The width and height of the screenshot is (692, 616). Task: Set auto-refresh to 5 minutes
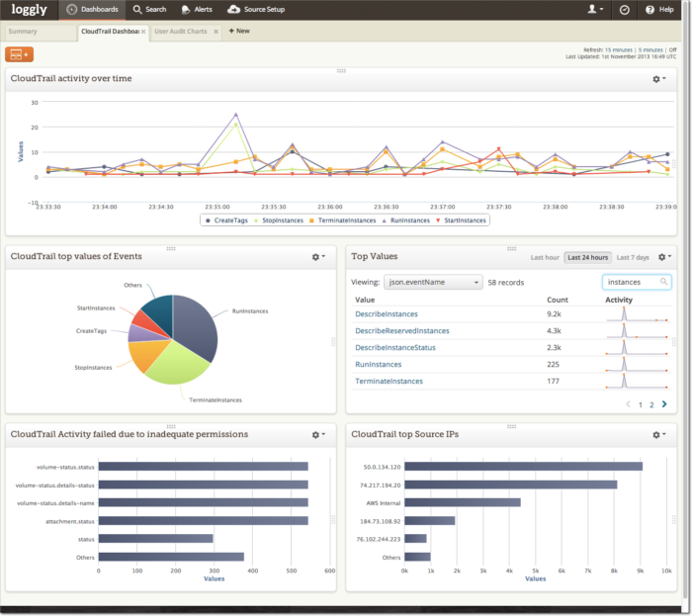[x=650, y=49]
